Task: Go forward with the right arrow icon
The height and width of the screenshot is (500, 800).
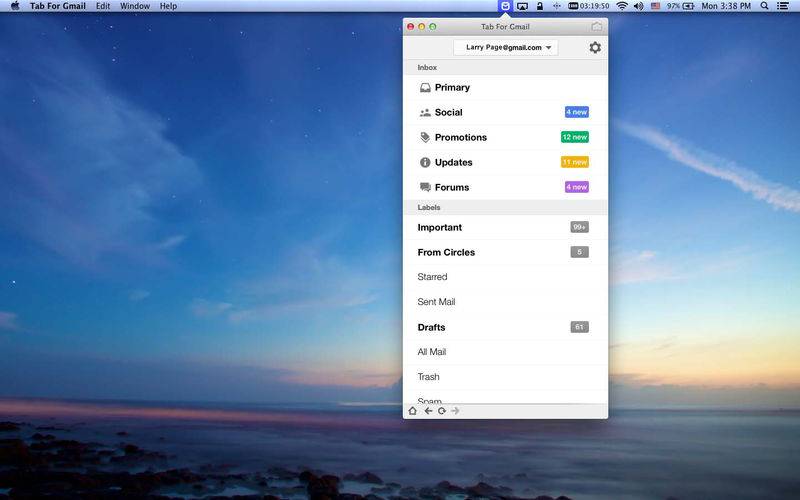Action: (455, 411)
